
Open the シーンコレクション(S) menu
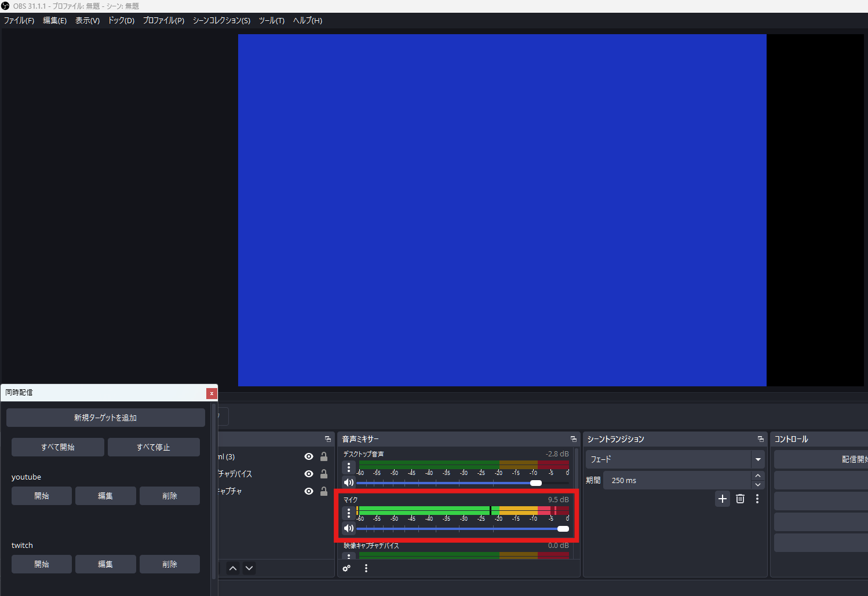pos(221,20)
